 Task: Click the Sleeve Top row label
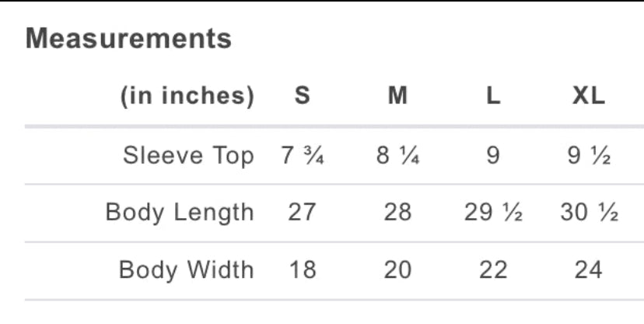point(188,156)
